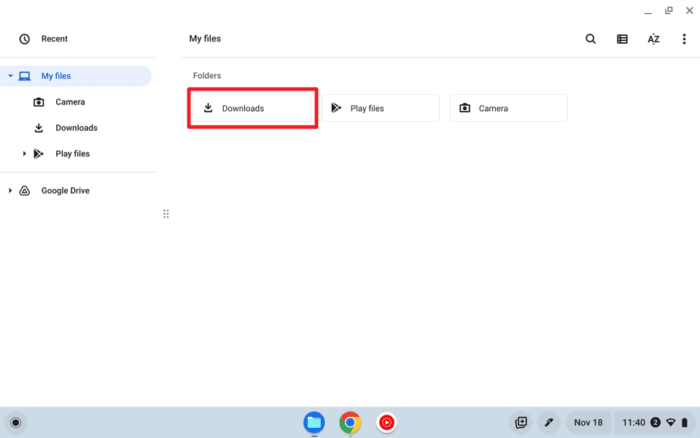Click the My files breadcrumb title
The height and width of the screenshot is (438, 700).
tap(205, 39)
